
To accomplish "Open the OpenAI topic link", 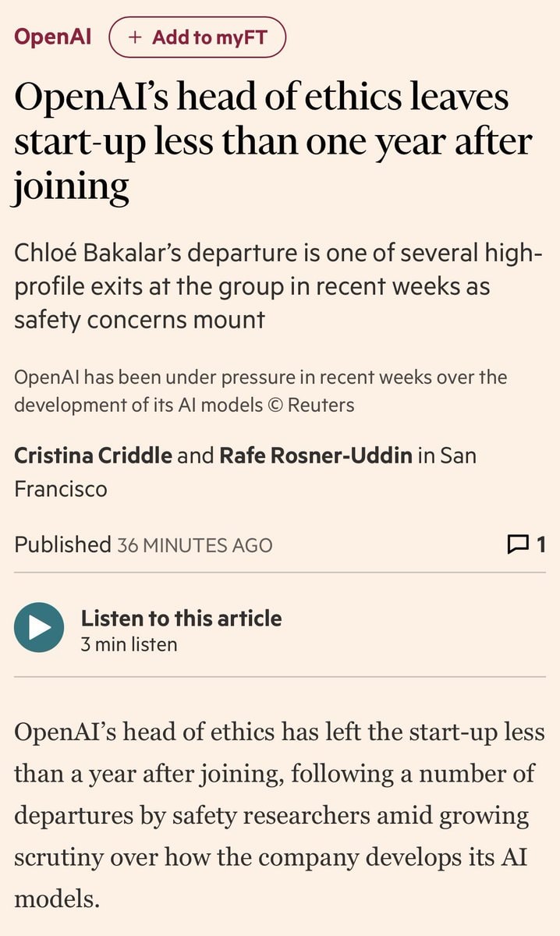I will pos(52,37).
